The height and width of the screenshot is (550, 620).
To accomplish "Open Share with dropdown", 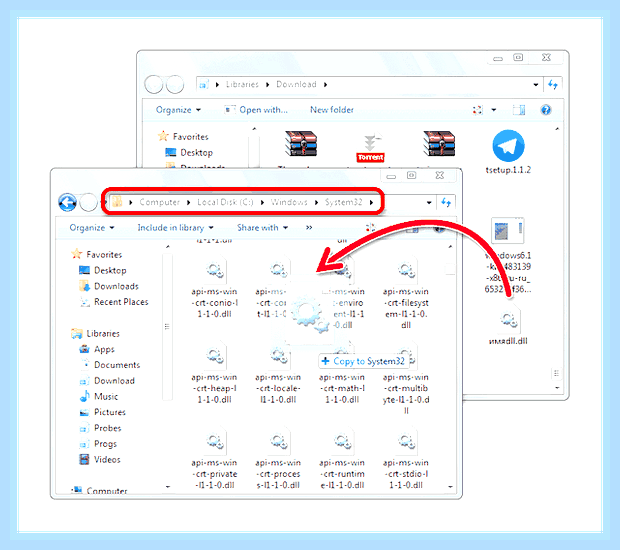I will click(263, 228).
